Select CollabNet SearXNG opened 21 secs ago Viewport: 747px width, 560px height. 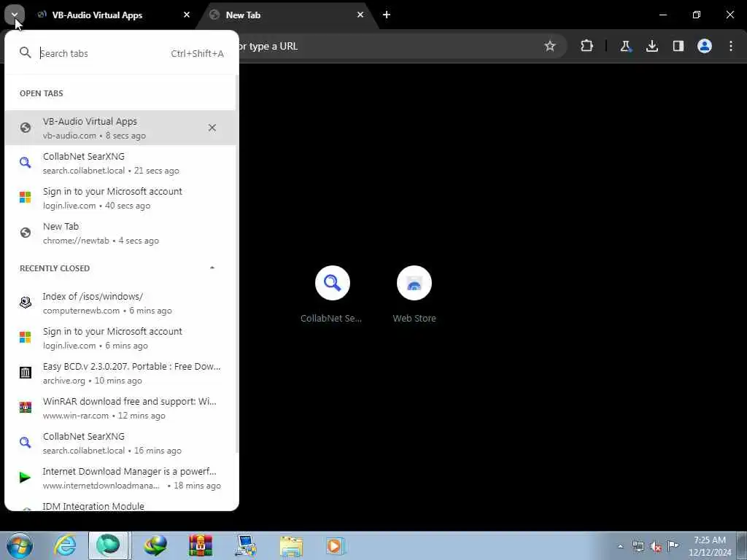coord(120,163)
